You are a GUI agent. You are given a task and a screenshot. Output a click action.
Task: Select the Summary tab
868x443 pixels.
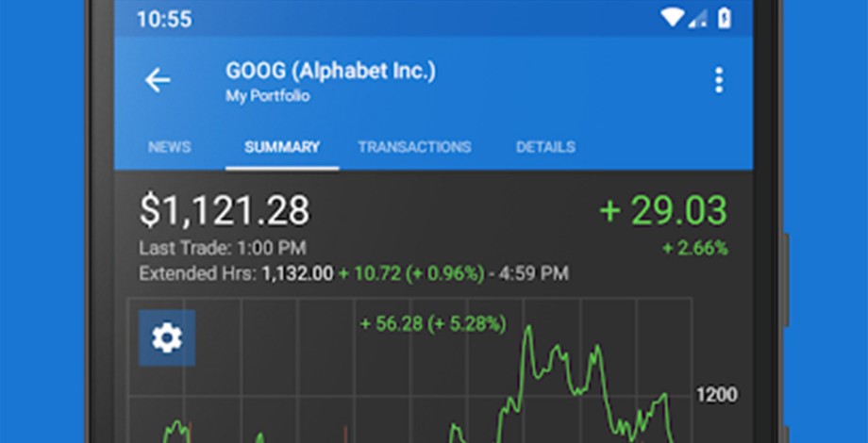(282, 147)
